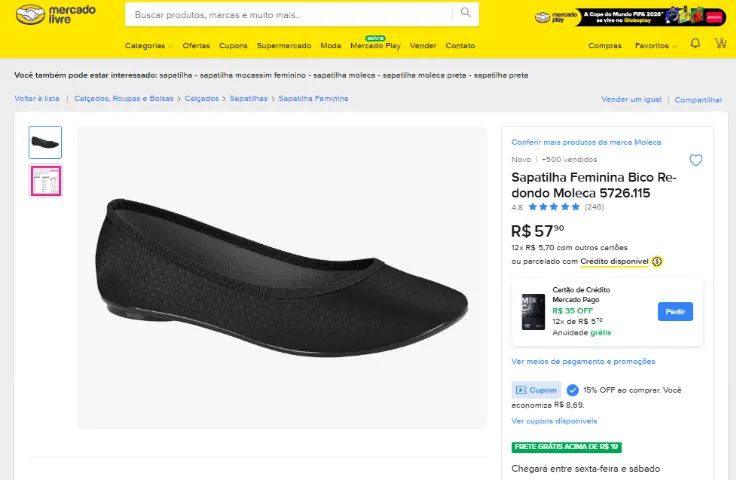Click the Mercado Livre logo

coord(55,15)
